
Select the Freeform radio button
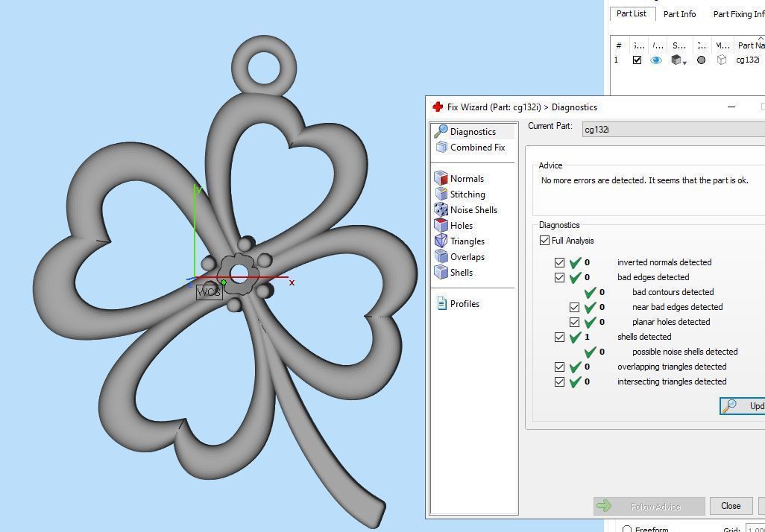click(627, 529)
